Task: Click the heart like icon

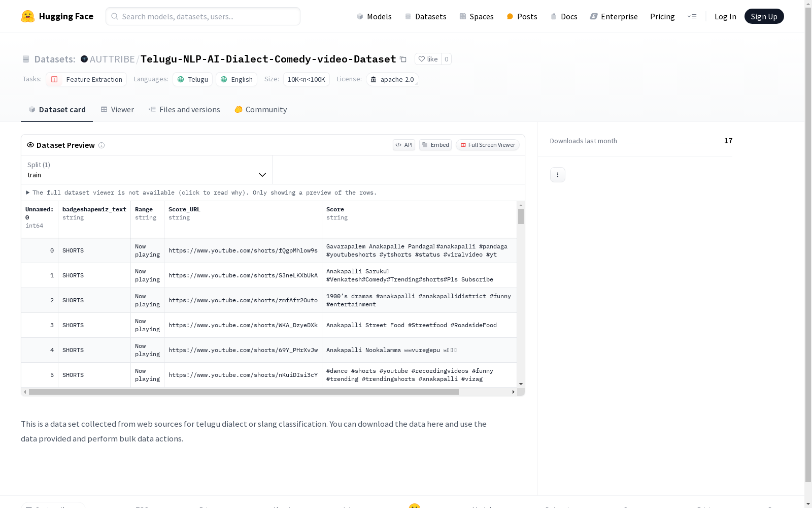Action: tap(421, 59)
